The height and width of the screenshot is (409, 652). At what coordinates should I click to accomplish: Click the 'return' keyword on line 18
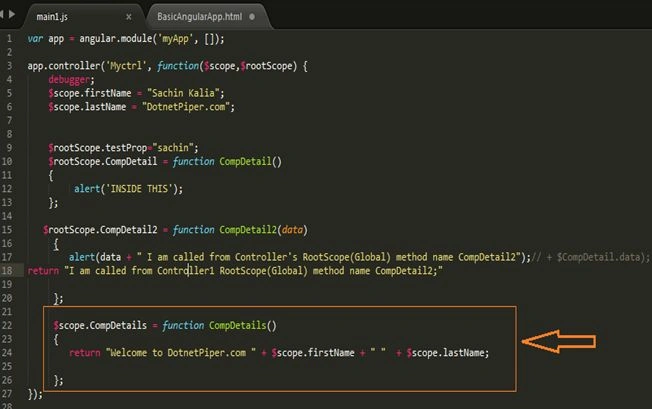tap(43, 271)
